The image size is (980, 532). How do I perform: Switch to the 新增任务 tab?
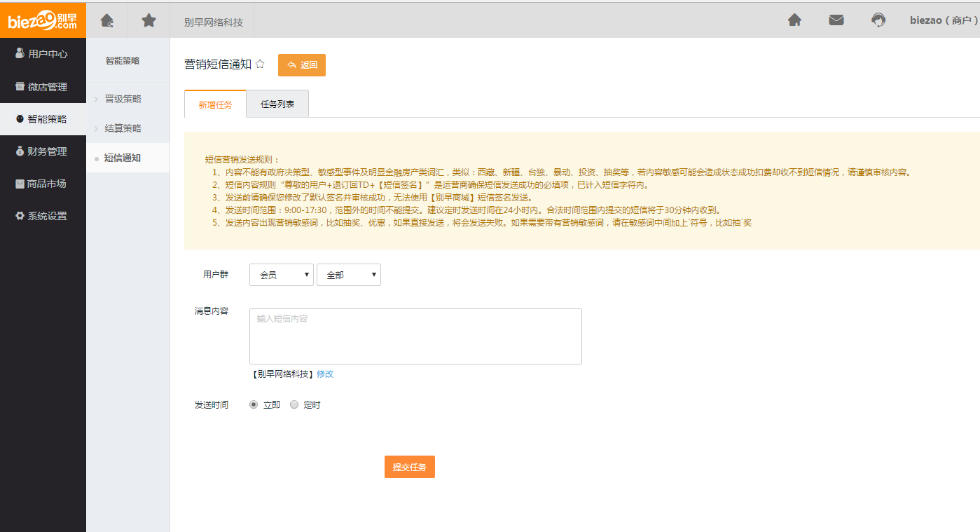pyautogui.click(x=215, y=105)
